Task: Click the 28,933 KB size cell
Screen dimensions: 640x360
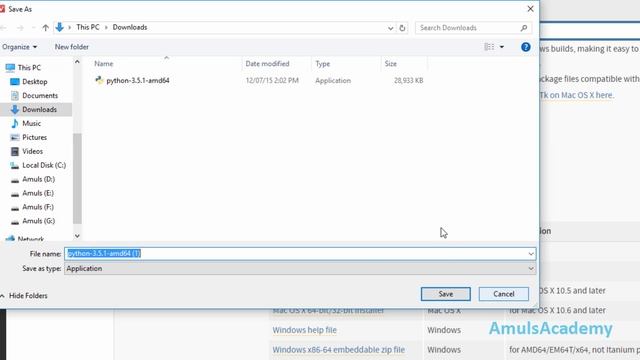Action: (409, 80)
